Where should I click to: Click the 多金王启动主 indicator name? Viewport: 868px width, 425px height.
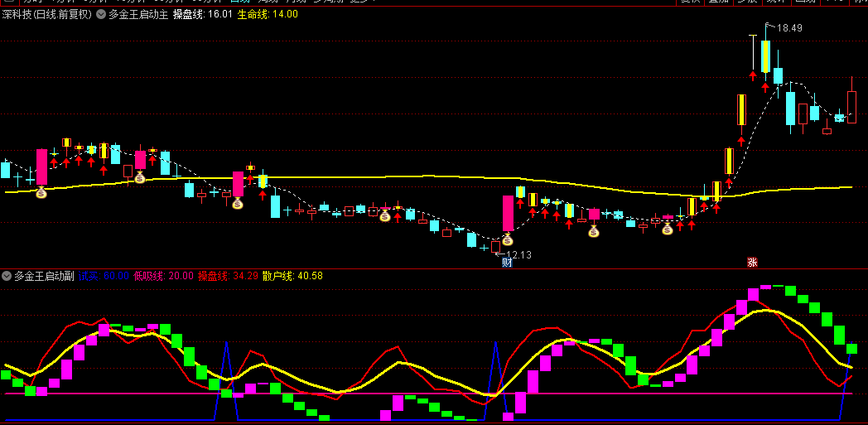[137, 15]
